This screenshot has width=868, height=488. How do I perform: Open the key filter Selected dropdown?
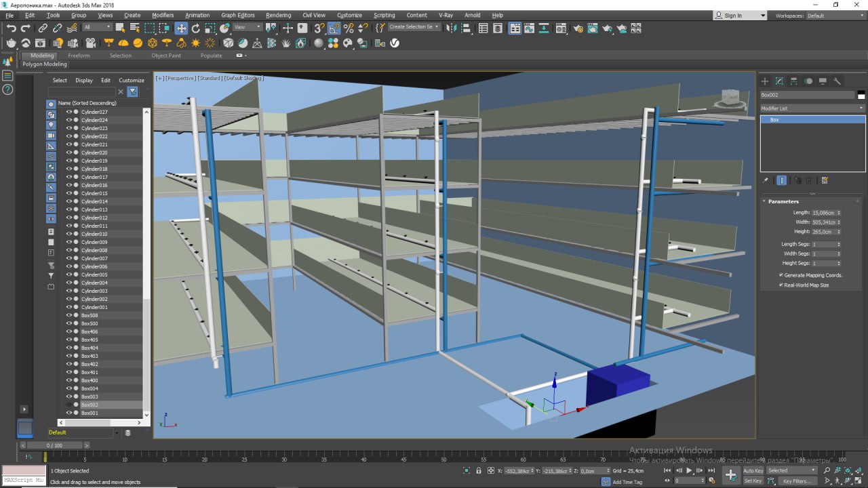click(x=792, y=470)
